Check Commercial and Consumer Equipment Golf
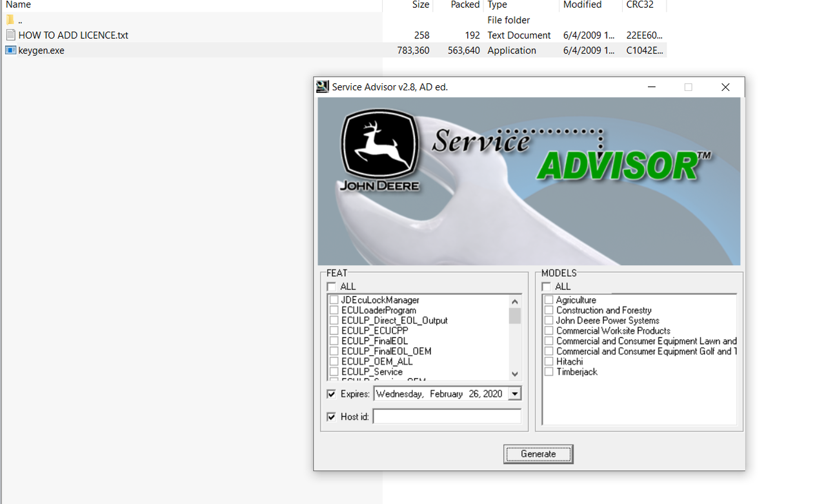 [x=549, y=352]
